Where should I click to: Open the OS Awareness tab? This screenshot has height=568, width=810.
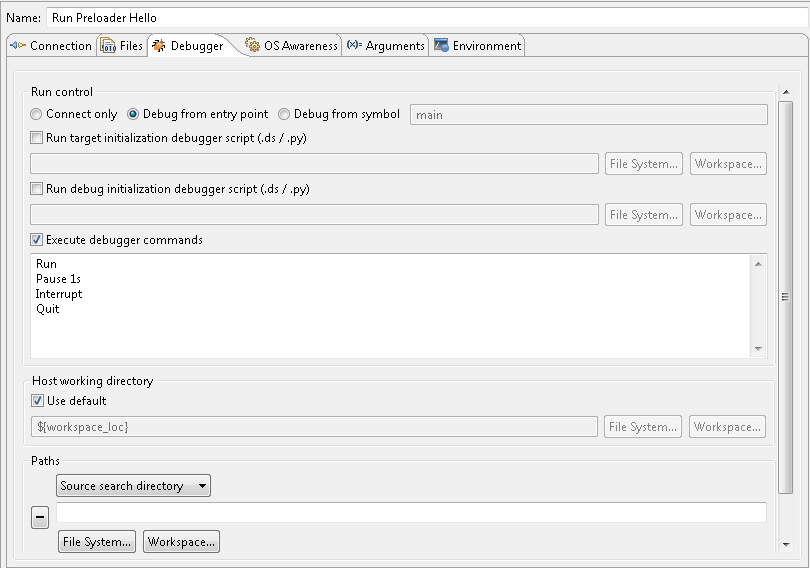291,45
